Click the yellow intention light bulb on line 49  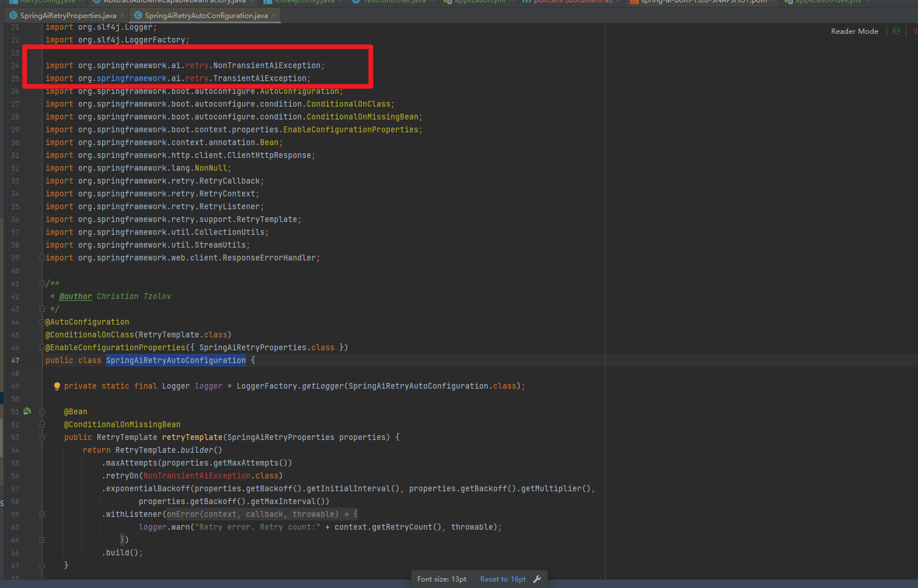coord(57,386)
